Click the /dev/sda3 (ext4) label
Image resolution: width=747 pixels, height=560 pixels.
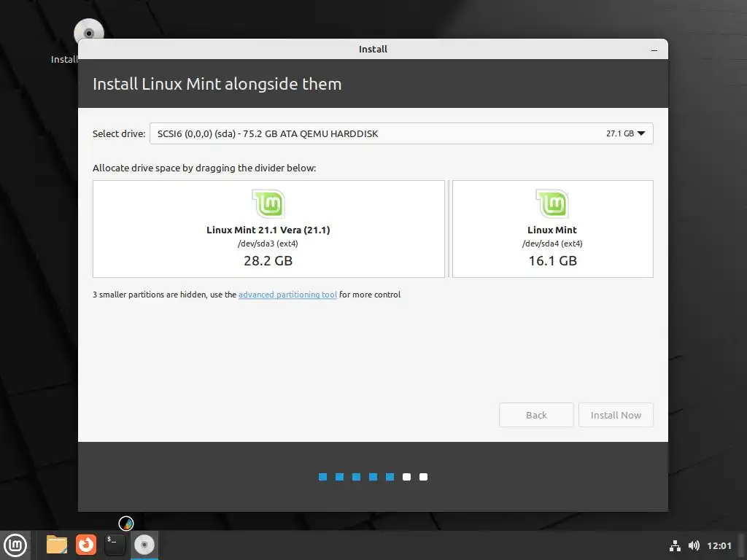268,244
